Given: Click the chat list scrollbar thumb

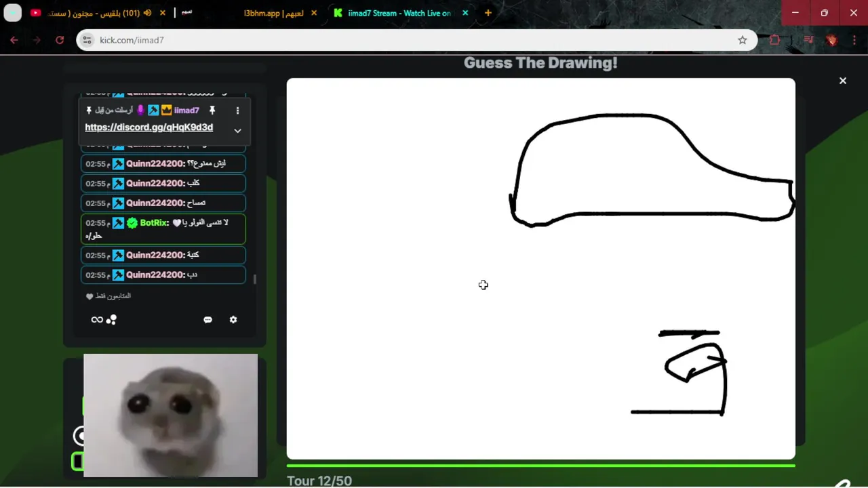Looking at the screenshot, I should (x=255, y=279).
